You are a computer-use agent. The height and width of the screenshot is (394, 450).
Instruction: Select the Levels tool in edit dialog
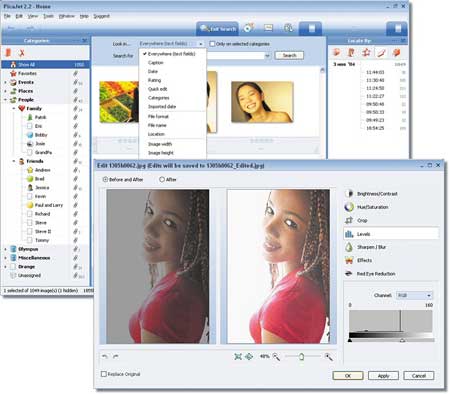point(391,234)
